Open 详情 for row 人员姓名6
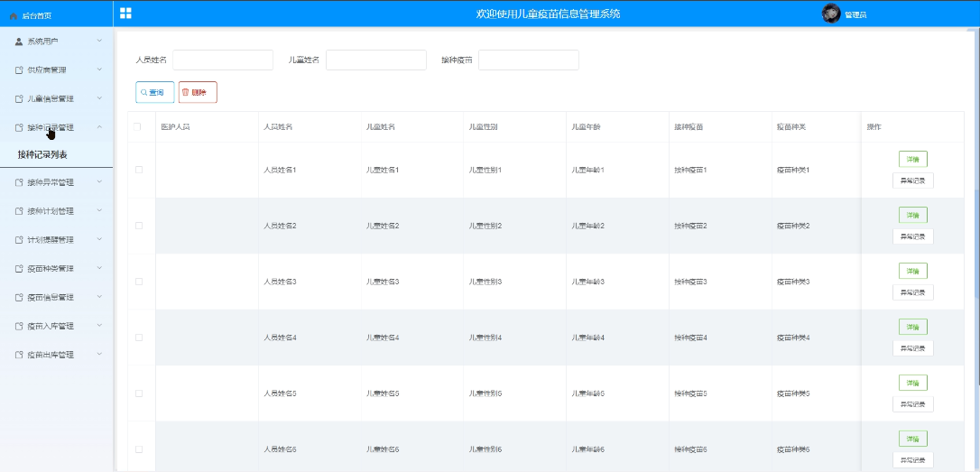The width and height of the screenshot is (980, 472). [913, 439]
